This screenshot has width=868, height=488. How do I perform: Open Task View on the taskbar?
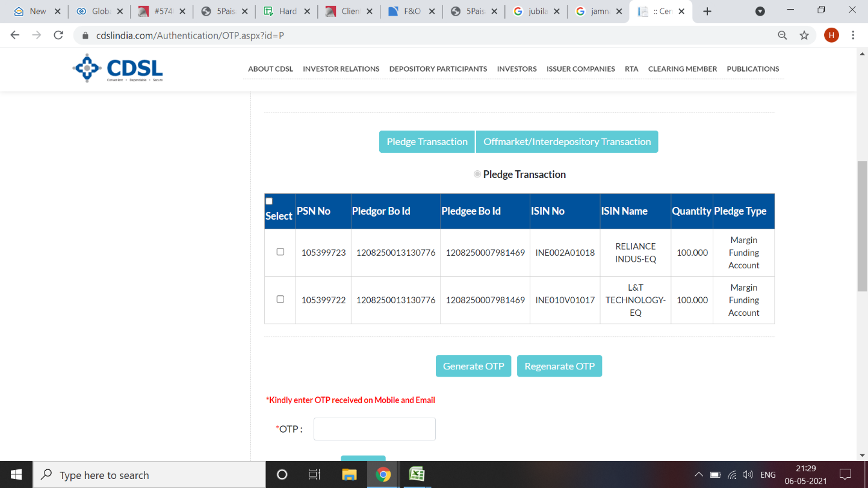click(314, 475)
